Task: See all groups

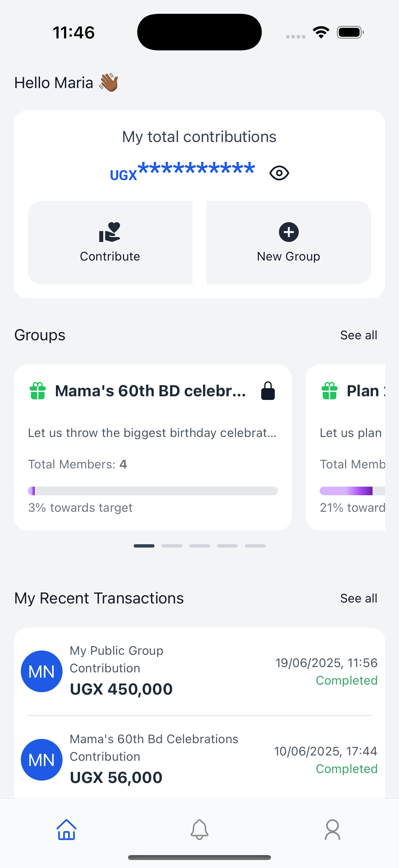Action: coord(359,335)
